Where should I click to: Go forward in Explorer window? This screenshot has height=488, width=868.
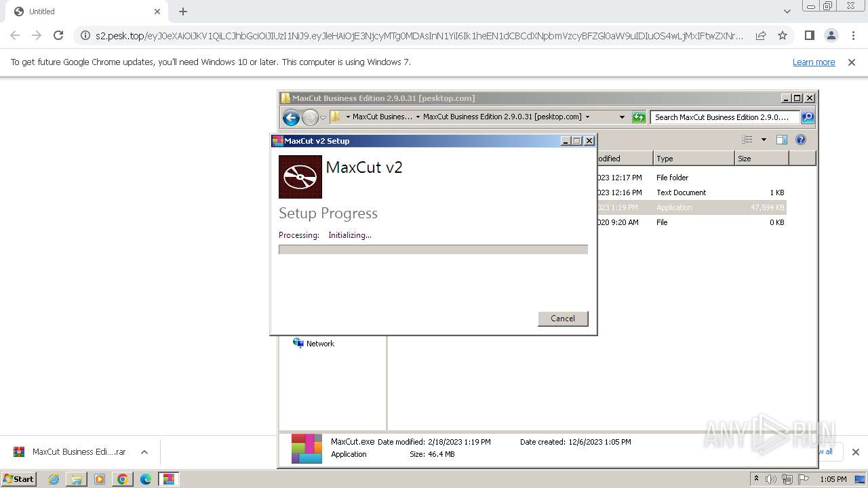[310, 118]
